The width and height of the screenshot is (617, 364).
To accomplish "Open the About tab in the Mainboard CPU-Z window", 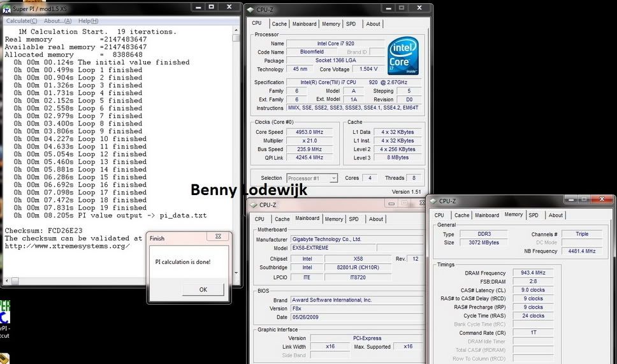I will pyautogui.click(x=376, y=219).
